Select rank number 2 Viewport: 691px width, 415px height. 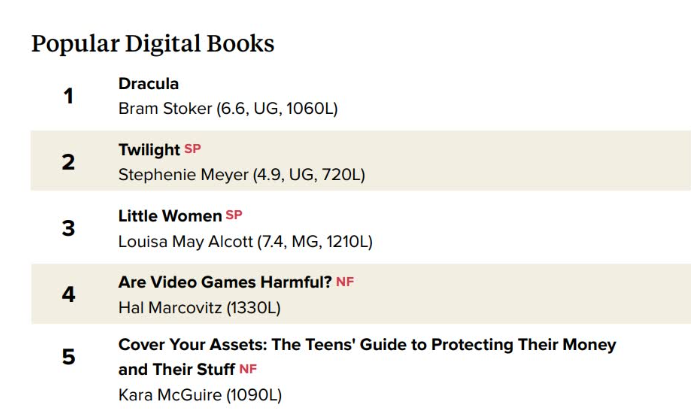click(68, 162)
